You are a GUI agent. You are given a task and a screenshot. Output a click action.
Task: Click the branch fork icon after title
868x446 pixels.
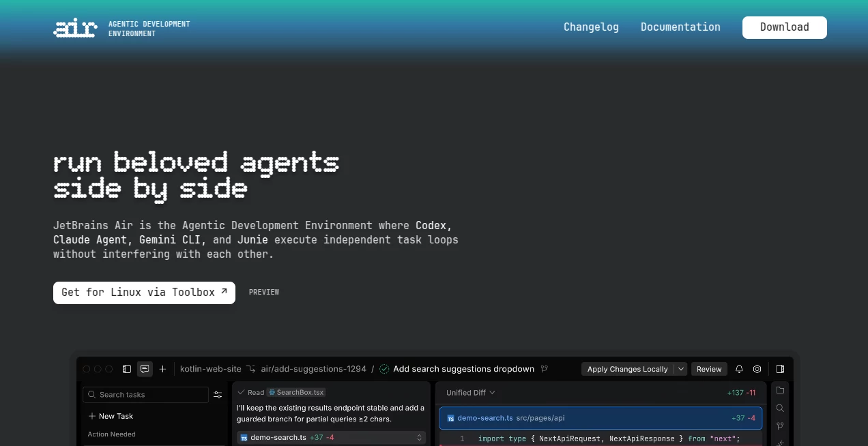[545, 369]
